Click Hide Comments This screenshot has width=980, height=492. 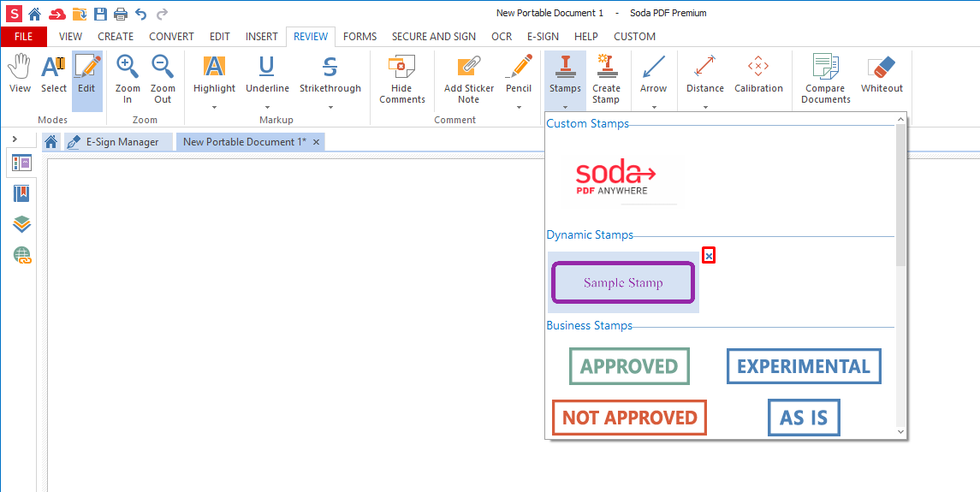point(402,80)
